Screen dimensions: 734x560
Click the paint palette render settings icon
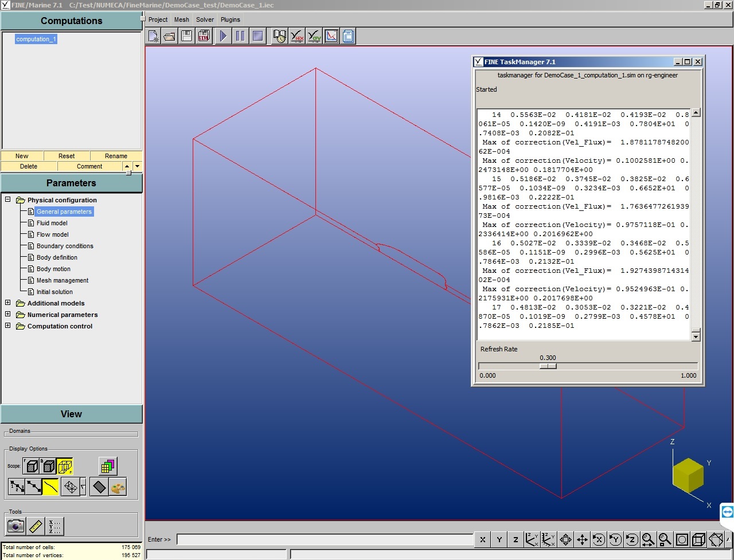coord(118,487)
